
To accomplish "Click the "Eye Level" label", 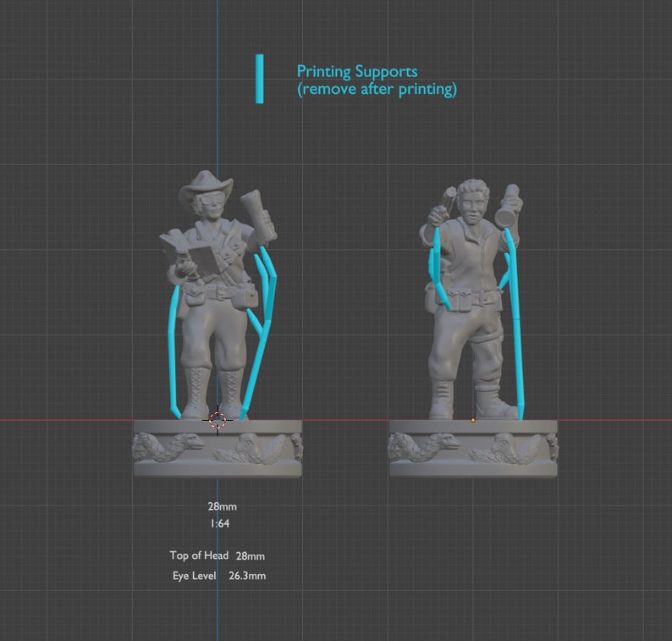I will click(x=194, y=576).
